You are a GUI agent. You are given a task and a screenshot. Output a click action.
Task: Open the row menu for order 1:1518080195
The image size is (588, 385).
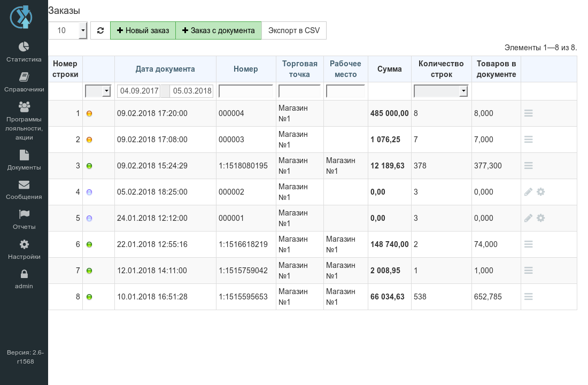(x=528, y=165)
